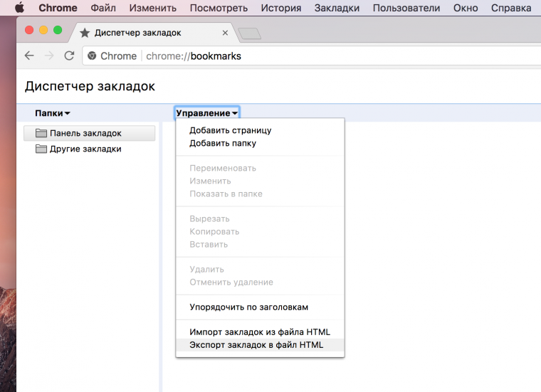Click the Chrome site info icon

pos(92,55)
